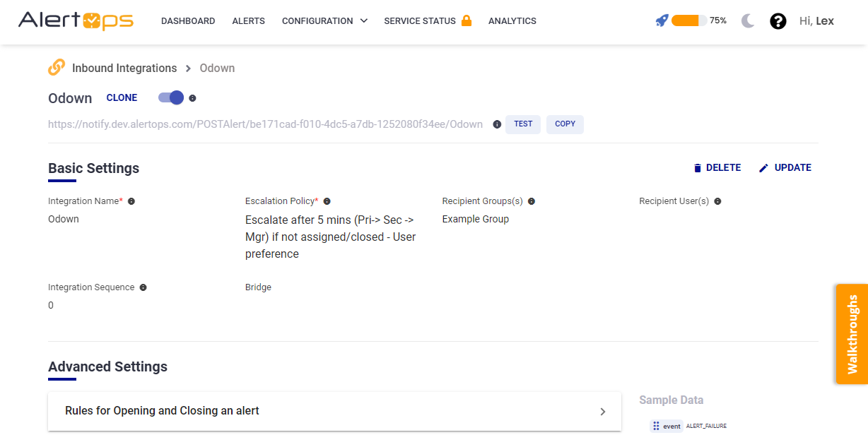Open the help question mark icon
868x435 pixels.
click(778, 21)
